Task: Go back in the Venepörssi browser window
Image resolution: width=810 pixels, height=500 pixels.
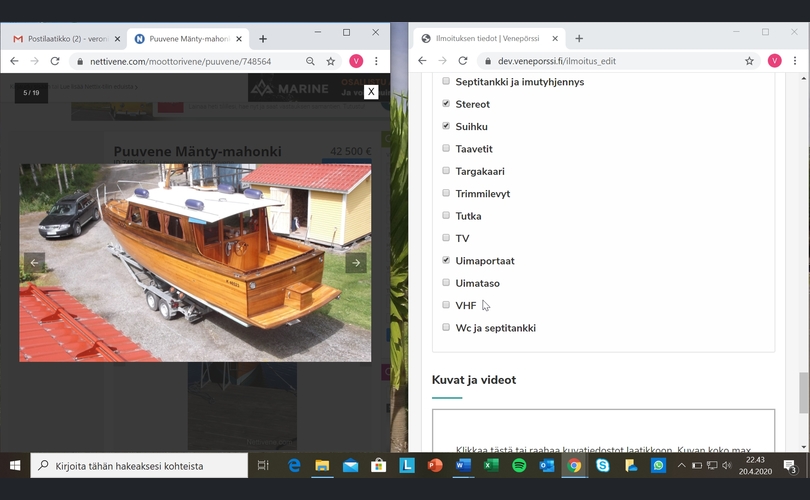Action: (422, 60)
